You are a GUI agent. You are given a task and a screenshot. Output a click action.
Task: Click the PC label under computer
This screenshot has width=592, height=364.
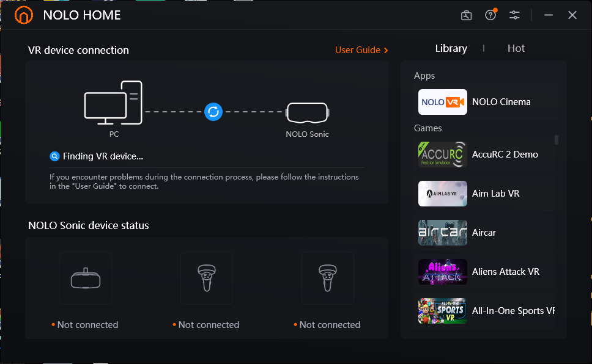[114, 134]
